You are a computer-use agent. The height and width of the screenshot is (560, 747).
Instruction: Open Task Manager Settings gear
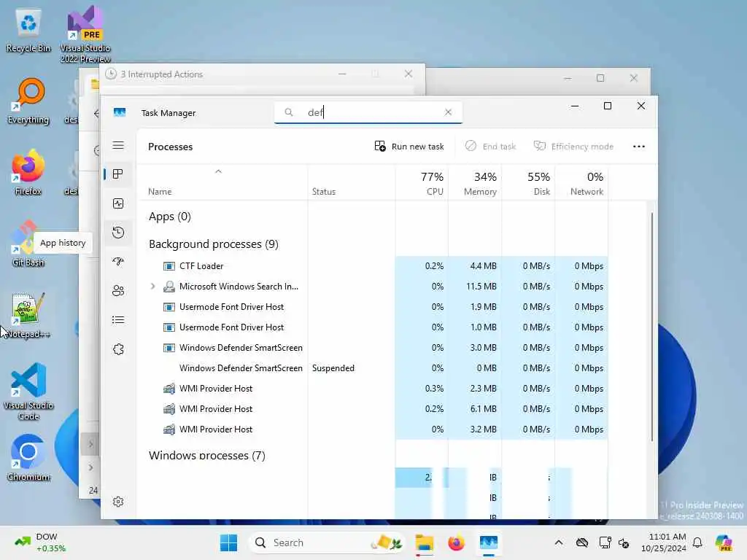coord(118,502)
